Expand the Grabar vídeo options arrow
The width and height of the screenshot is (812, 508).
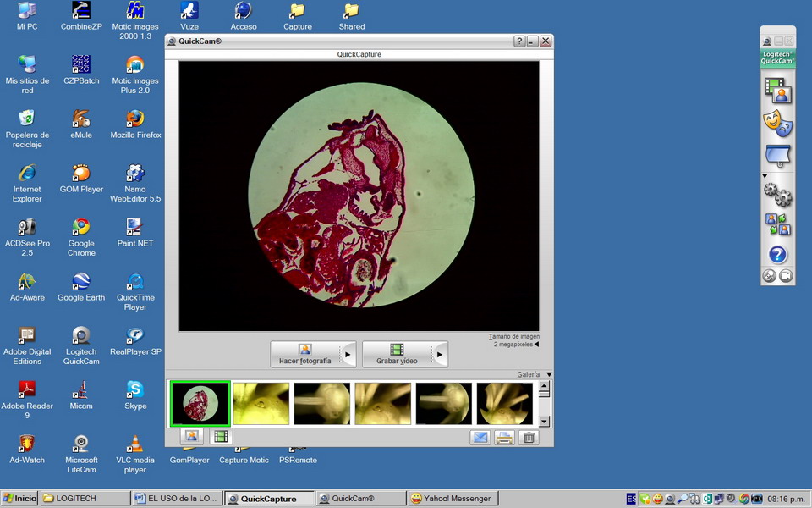(x=439, y=354)
